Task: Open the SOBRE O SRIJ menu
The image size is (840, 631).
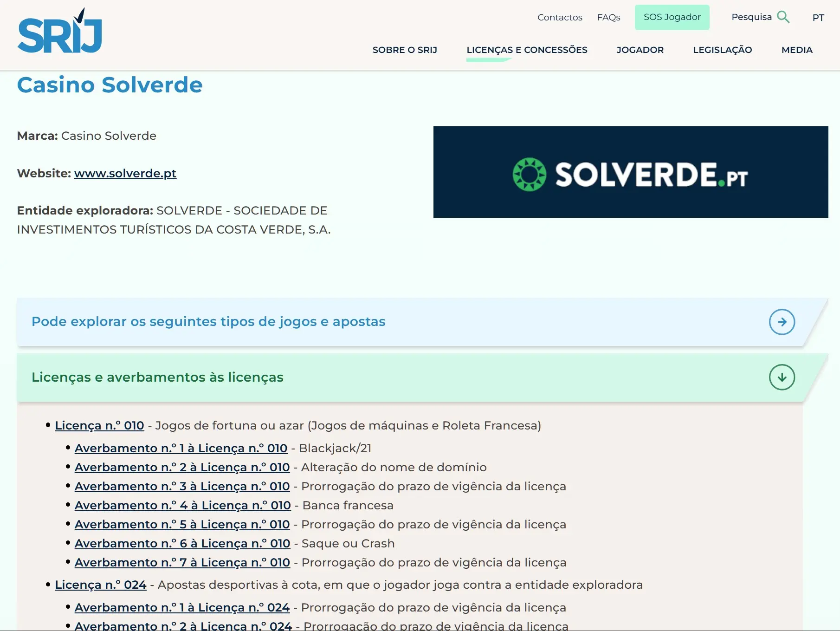Action: click(x=405, y=50)
